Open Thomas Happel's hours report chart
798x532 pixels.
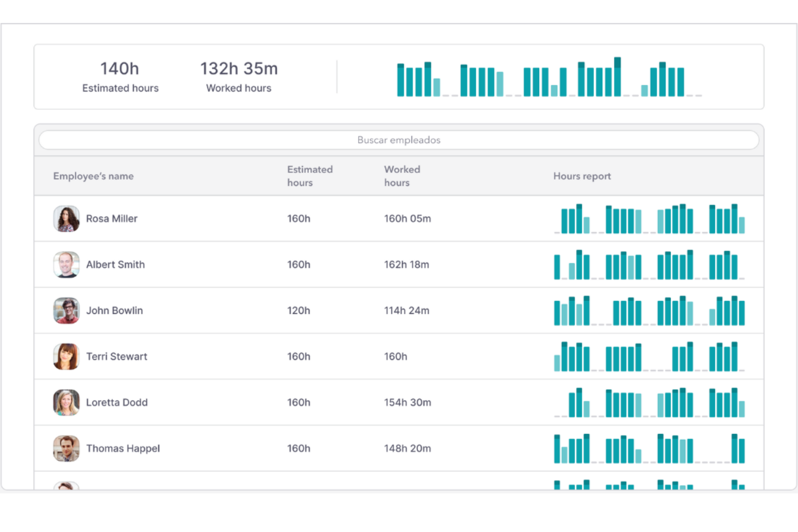649,448
